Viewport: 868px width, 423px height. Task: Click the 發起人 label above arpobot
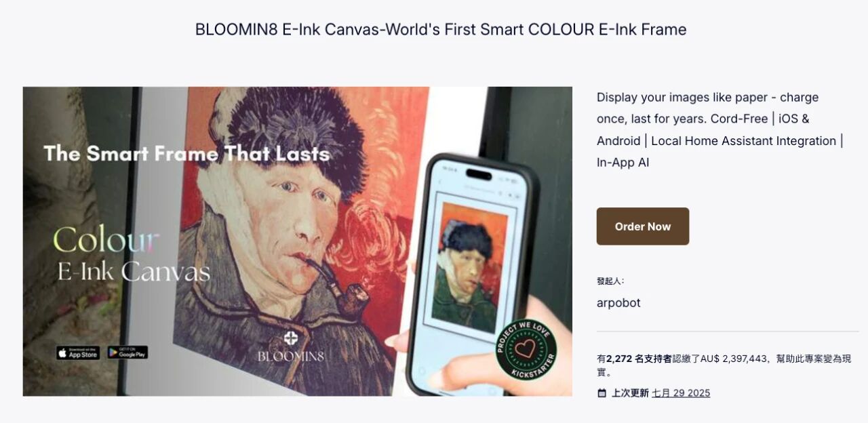click(x=610, y=281)
